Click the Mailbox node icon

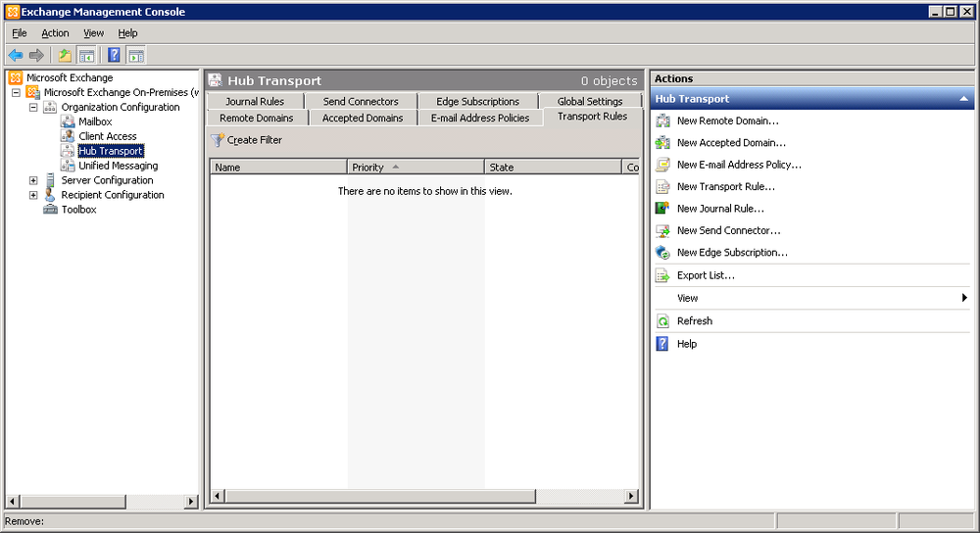pyautogui.click(x=68, y=121)
